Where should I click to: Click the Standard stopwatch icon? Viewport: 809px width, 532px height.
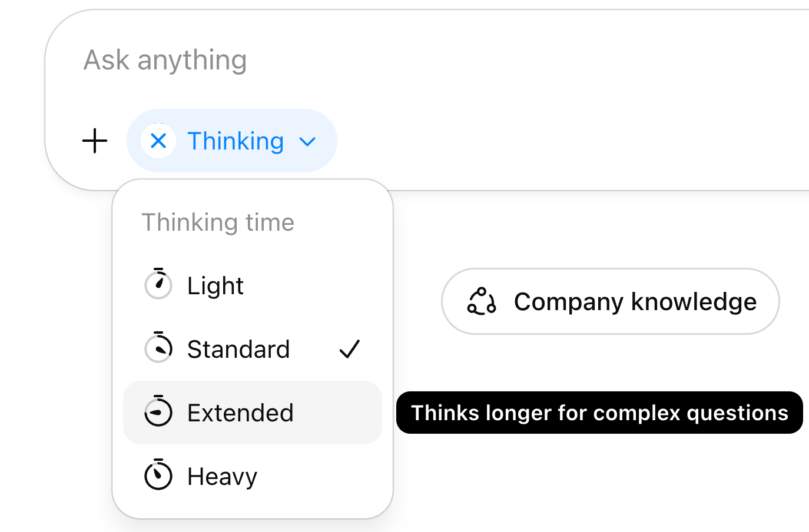tap(158, 348)
